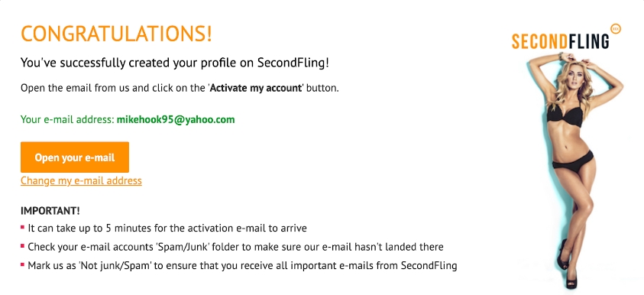Click the bold 'Activate my account' text
The image size is (644, 295).
tap(256, 89)
